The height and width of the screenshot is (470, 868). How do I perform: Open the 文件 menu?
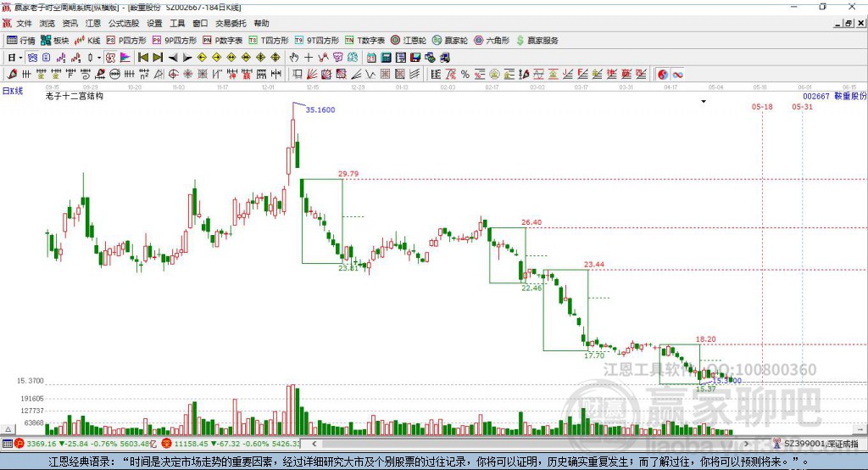click(24, 23)
